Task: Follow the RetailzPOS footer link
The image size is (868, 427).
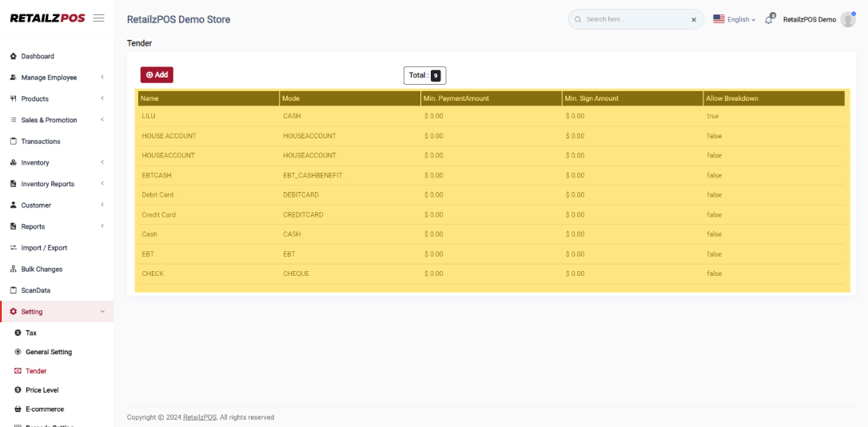Action: pyautogui.click(x=199, y=417)
